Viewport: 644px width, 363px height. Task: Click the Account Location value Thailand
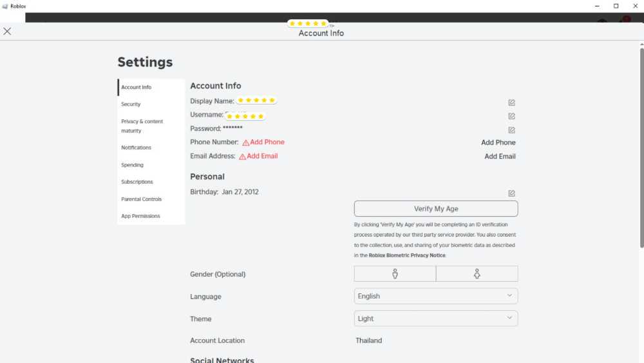point(369,340)
